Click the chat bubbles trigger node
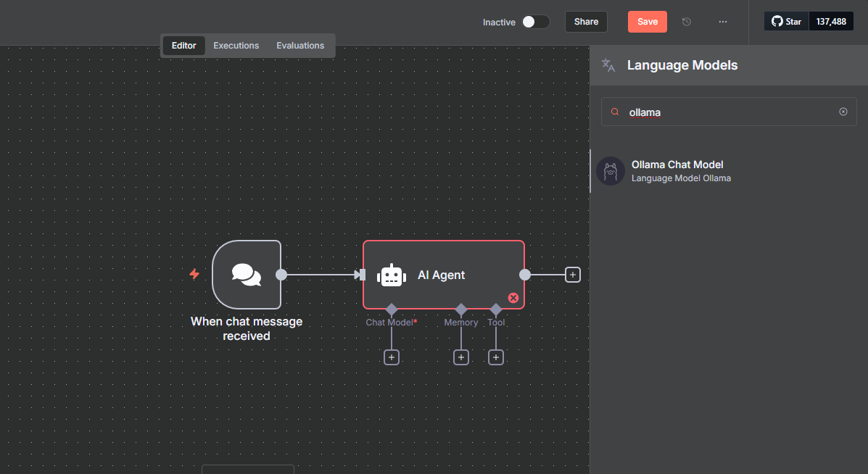Image resolution: width=868 pixels, height=474 pixels. (x=247, y=275)
